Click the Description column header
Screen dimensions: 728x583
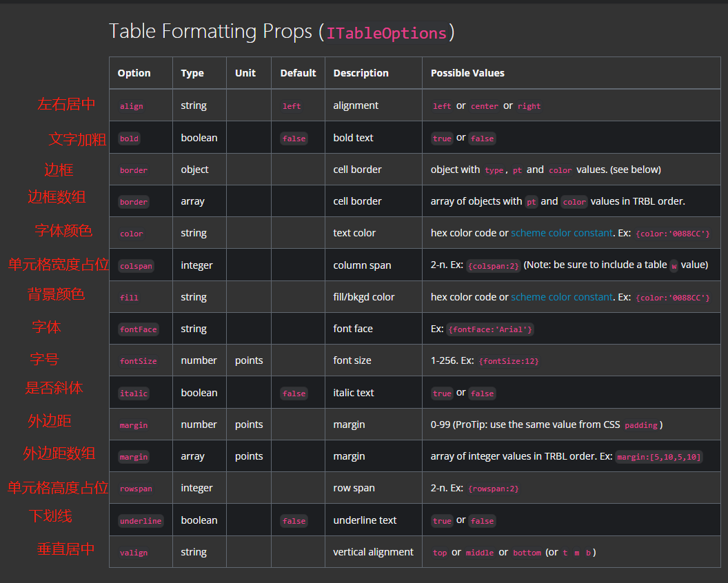361,73
